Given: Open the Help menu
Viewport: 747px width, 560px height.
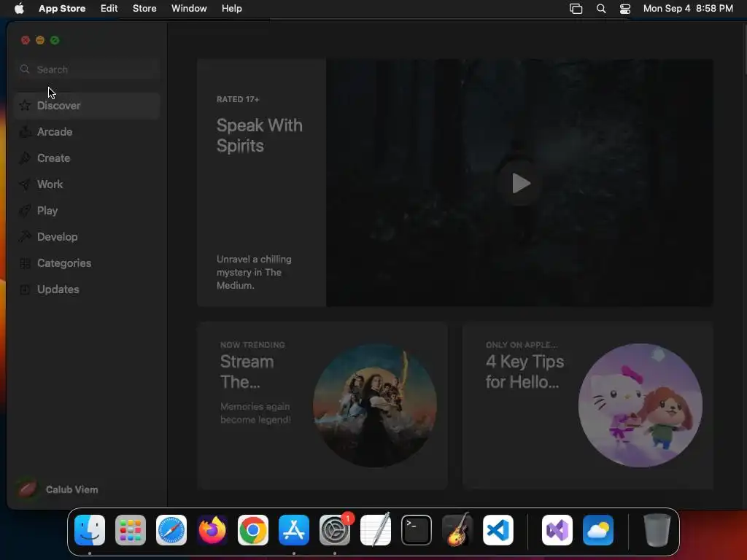Looking at the screenshot, I should coord(231,9).
